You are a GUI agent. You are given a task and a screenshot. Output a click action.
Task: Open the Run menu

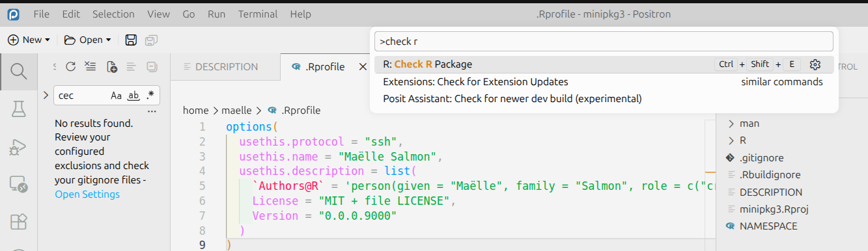tap(216, 14)
